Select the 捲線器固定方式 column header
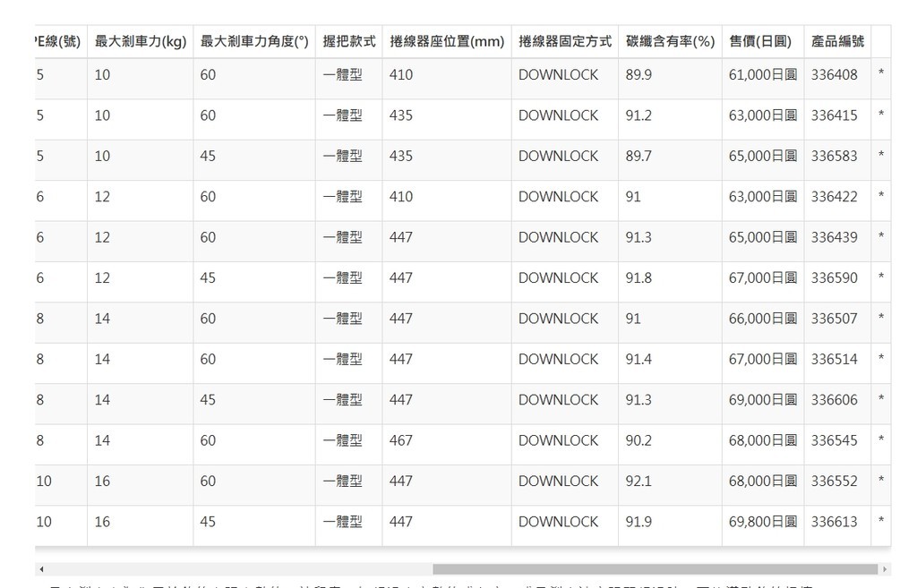The width and height of the screenshot is (917, 588). coord(564,42)
